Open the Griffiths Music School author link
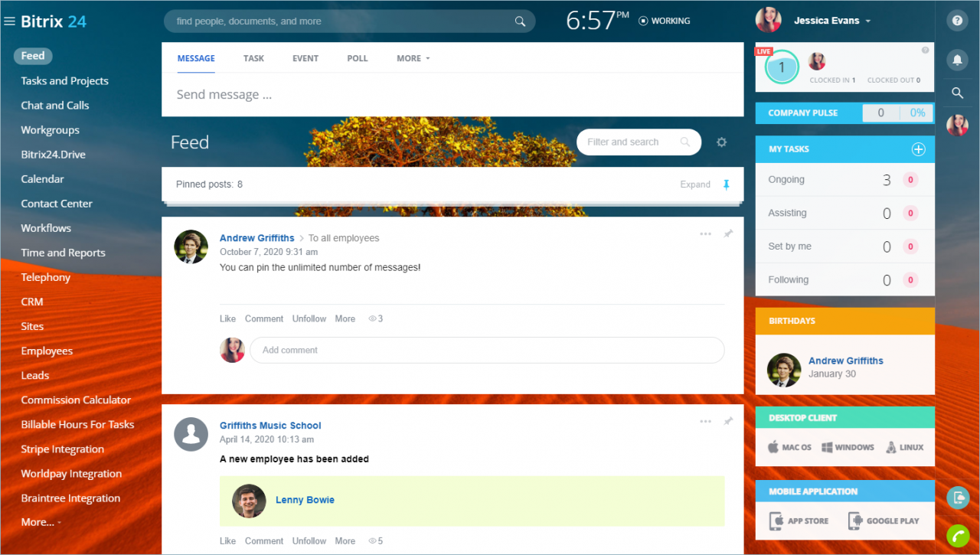Screen dimensions: 980x555 pyautogui.click(x=270, y=426)
